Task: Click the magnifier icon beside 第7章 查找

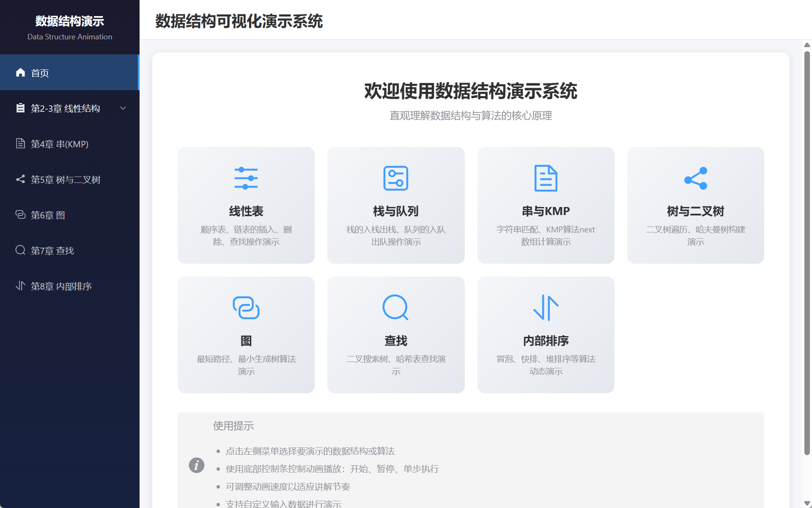Action: click(x=20, y=250)
